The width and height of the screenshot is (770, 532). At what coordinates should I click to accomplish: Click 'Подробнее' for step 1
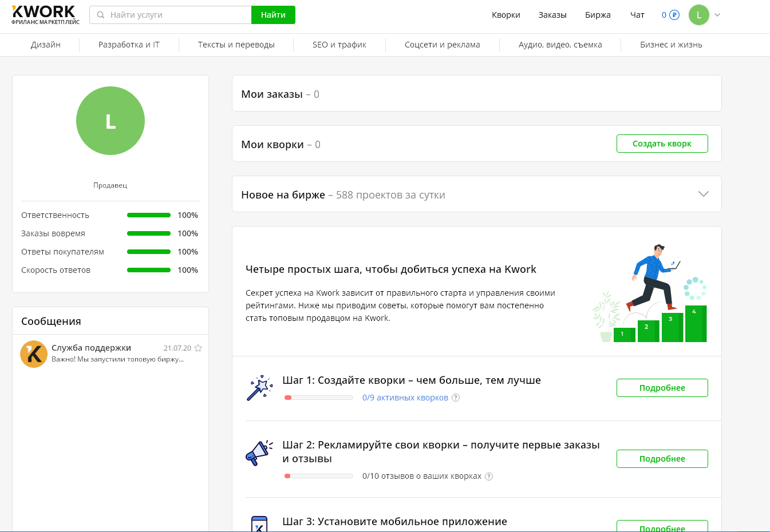662,388
